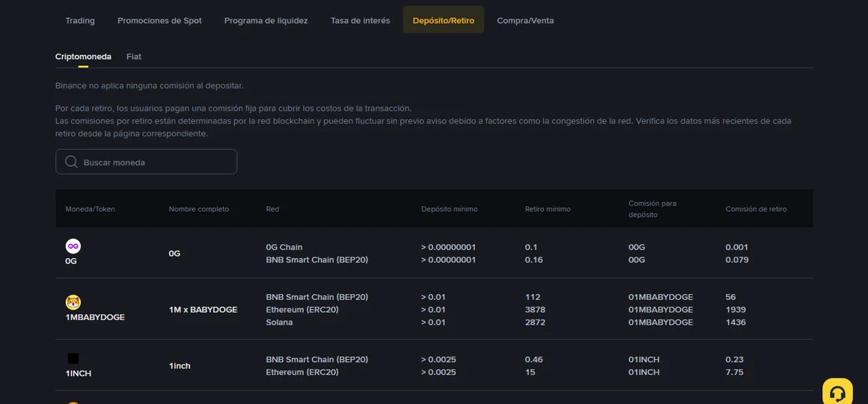Click the 3878 minimum withdrawal value
Viewport: 868px width, 404px height.
click(x=535, y=310)
